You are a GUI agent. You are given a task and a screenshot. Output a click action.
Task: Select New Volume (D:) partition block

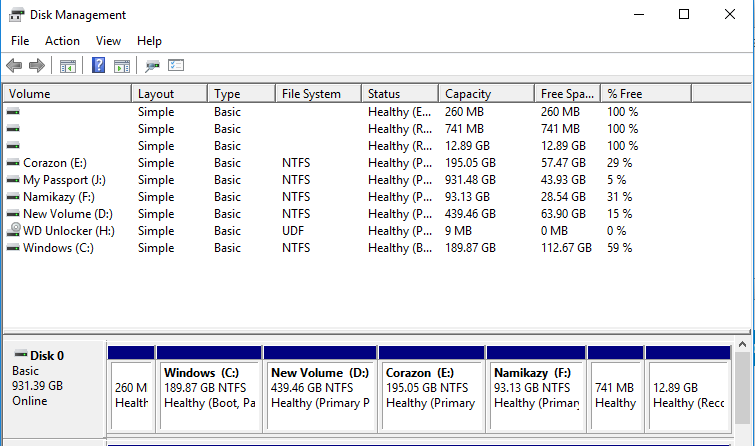point(320,388)
